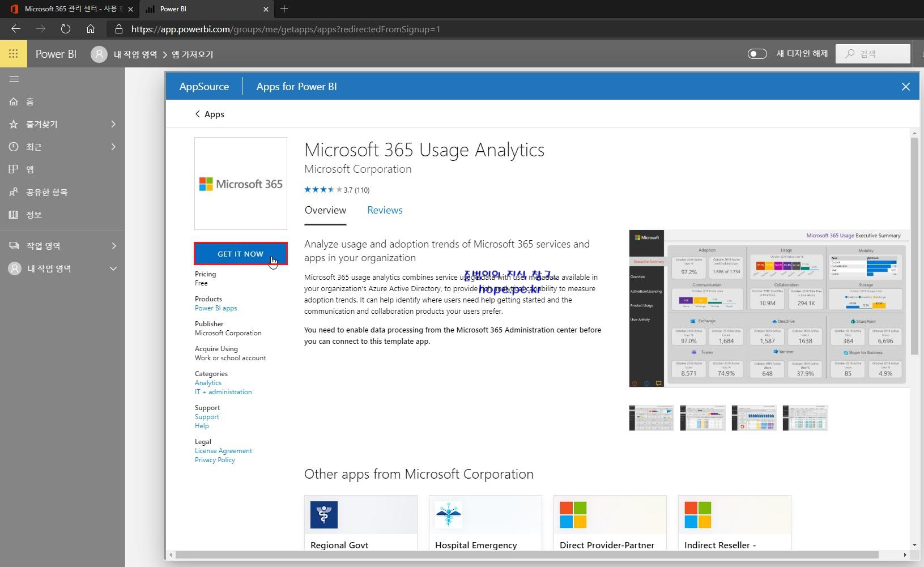Select the third screenshot thumbnail
The image size is (924, 567).
click(754, 418)
